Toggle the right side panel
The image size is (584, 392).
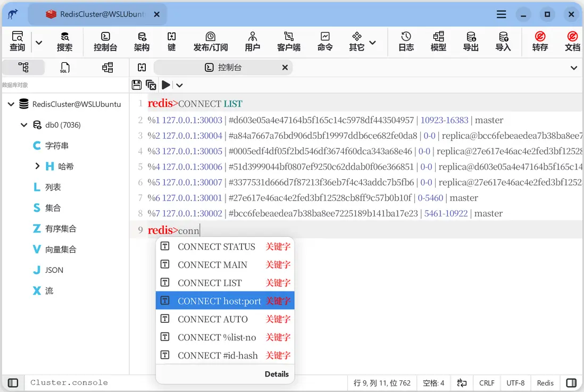click(571, 383)
